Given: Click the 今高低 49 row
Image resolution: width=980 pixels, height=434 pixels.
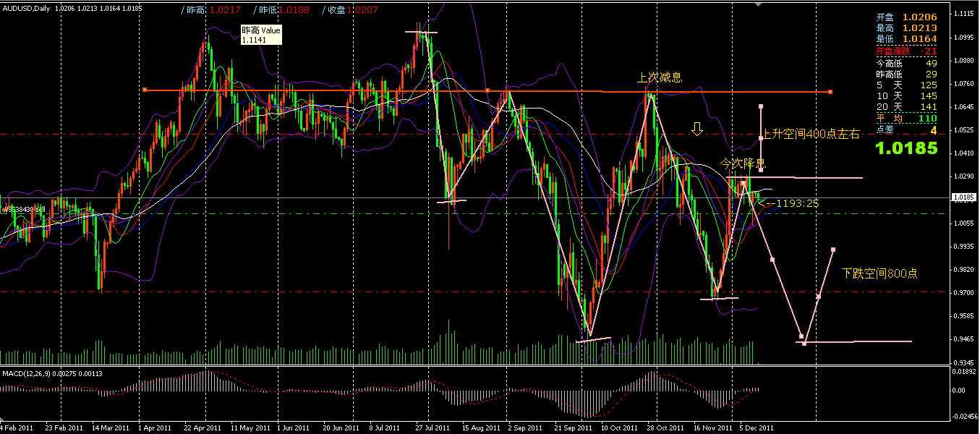Looking at the screenshot, I should tap(907, 64).
